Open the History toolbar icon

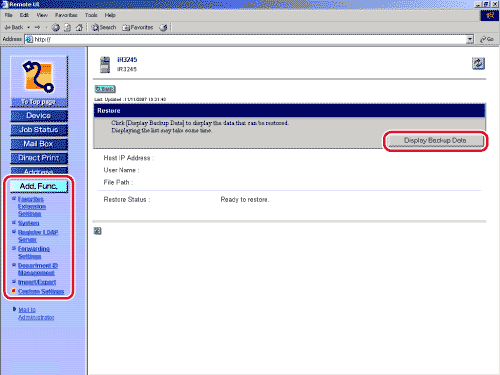[x=163, y=27]
